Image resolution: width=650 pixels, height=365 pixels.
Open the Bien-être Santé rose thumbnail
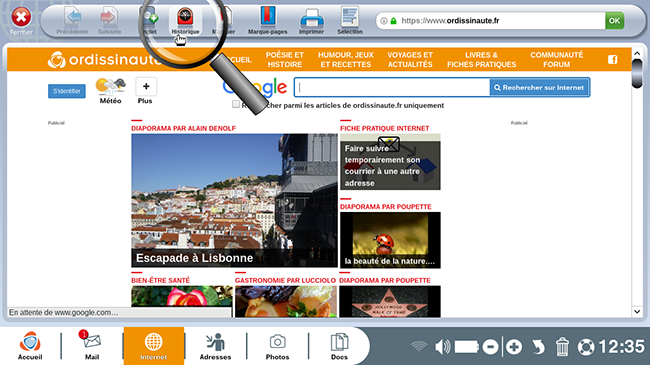click(182, 296)
